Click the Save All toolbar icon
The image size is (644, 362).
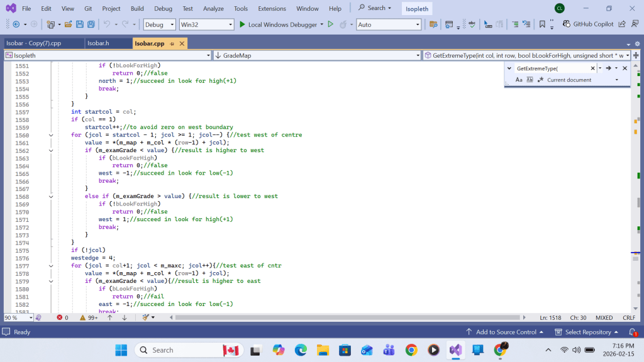pos(91,25)
